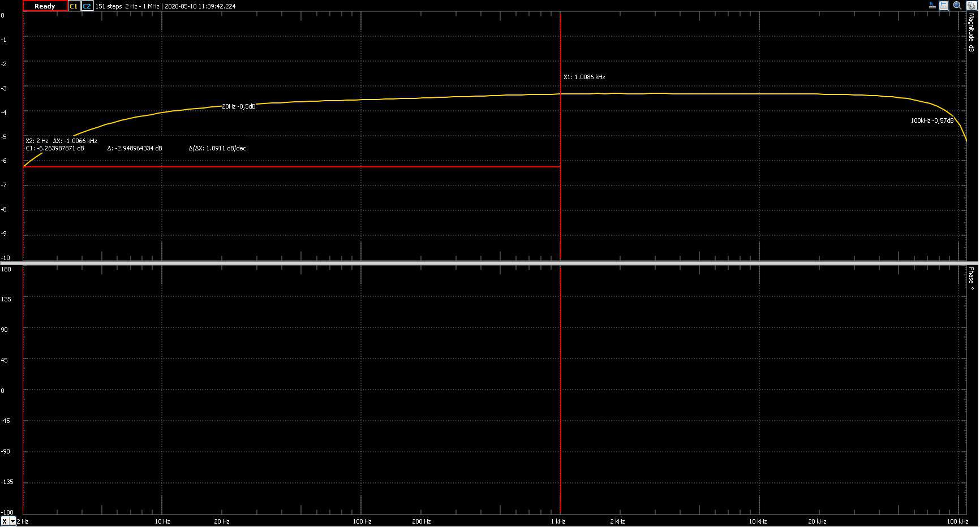
Task: Toggle channel C2 visibility
Action: 87,6
